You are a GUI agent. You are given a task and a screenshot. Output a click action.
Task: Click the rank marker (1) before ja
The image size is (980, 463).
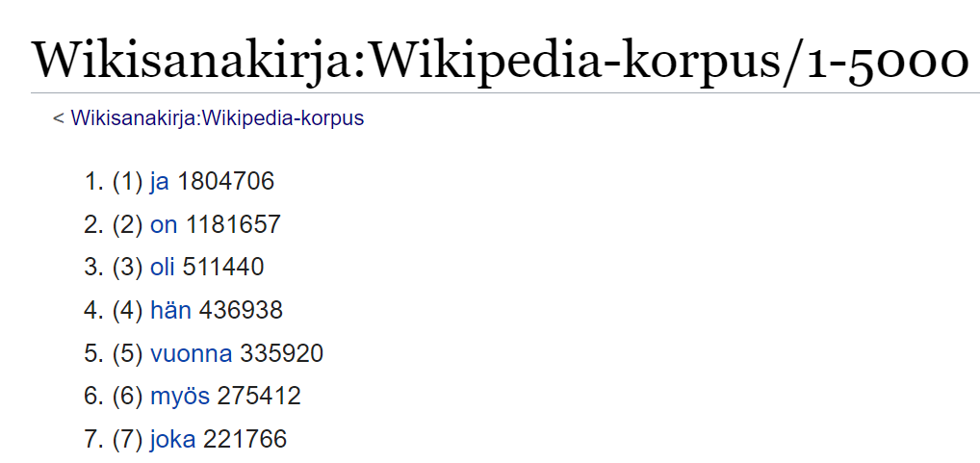(127, 182)
